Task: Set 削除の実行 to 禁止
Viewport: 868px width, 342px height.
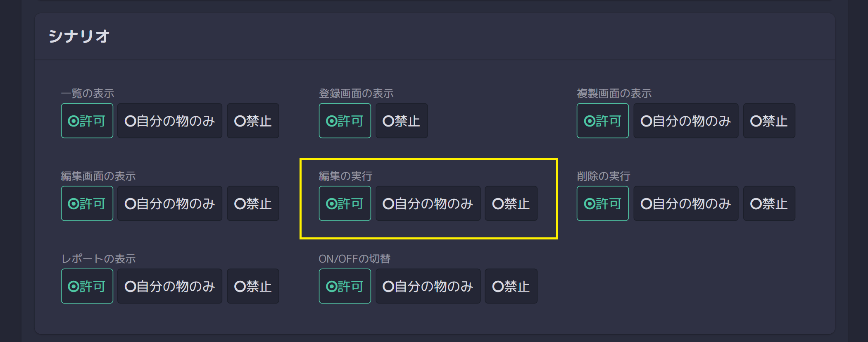Action: coord(769,203)
